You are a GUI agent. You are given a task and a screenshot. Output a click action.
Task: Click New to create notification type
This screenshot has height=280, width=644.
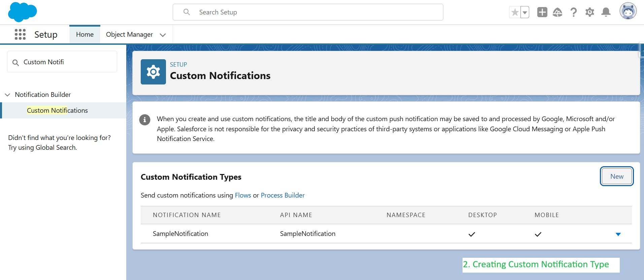click(617, 176)
